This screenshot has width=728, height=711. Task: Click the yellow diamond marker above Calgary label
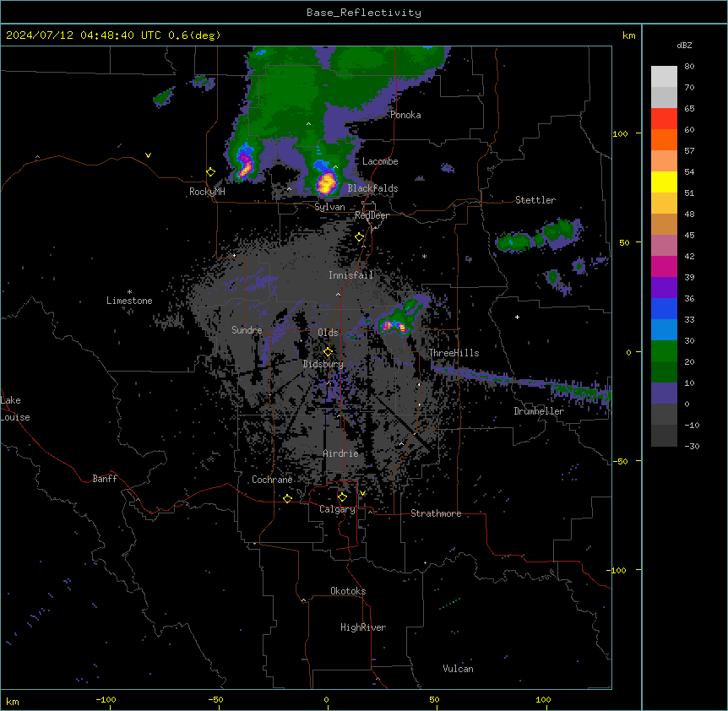click(x=342, y=497)
